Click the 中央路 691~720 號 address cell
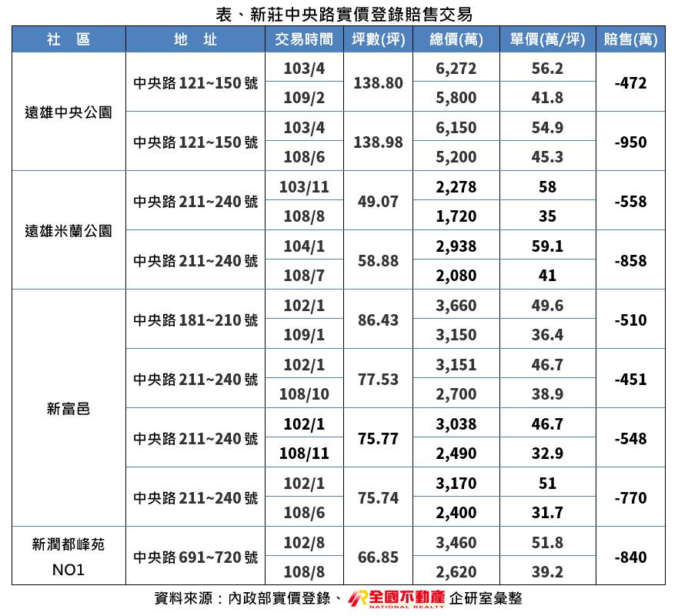This screenshot has height=616, width=678. pos(195,557)
